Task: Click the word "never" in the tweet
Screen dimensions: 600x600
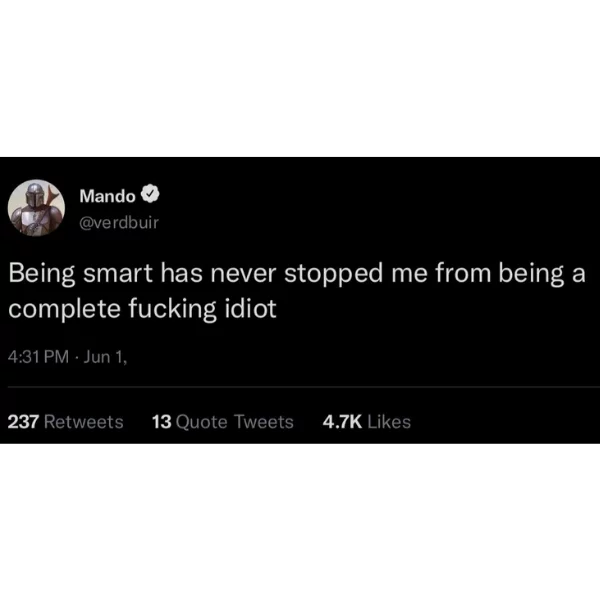Action: click(x=243, y=276)
